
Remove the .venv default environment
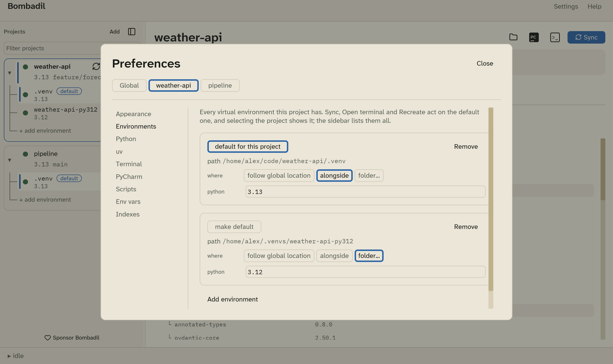(x=466, y=146)
